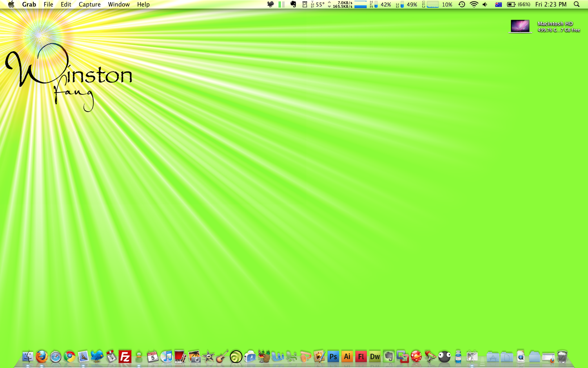Open the Documents folder stack in dock

pyautogui.click(x=507, y=357)
